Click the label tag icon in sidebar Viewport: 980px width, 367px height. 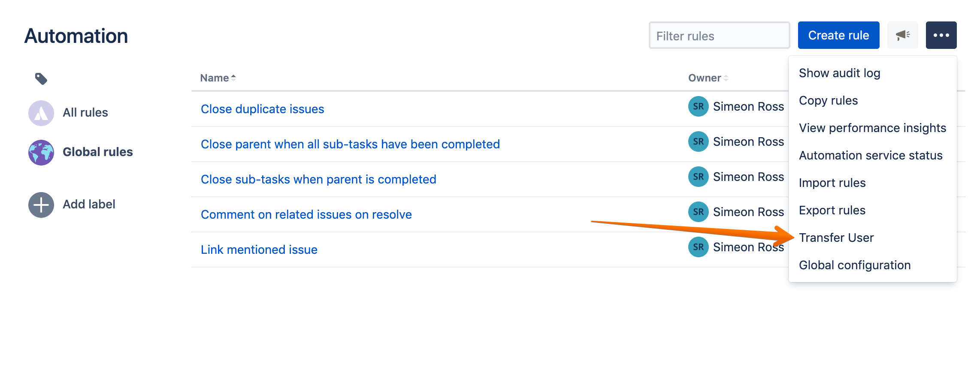[x=41, y=78]
